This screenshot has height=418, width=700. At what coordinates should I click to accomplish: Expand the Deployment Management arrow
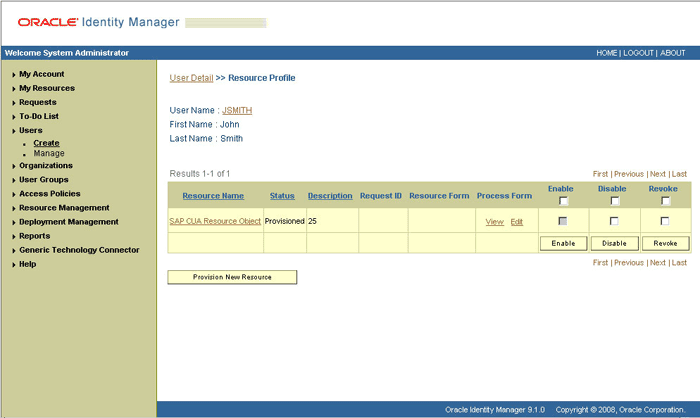pyautogui.click(x=14, y=222)
